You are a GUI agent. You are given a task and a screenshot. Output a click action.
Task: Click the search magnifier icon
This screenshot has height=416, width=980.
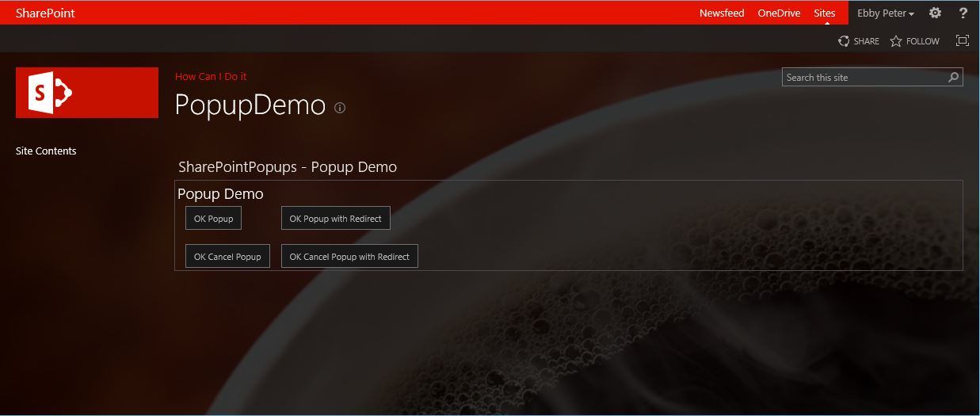(x=954, y=78)
